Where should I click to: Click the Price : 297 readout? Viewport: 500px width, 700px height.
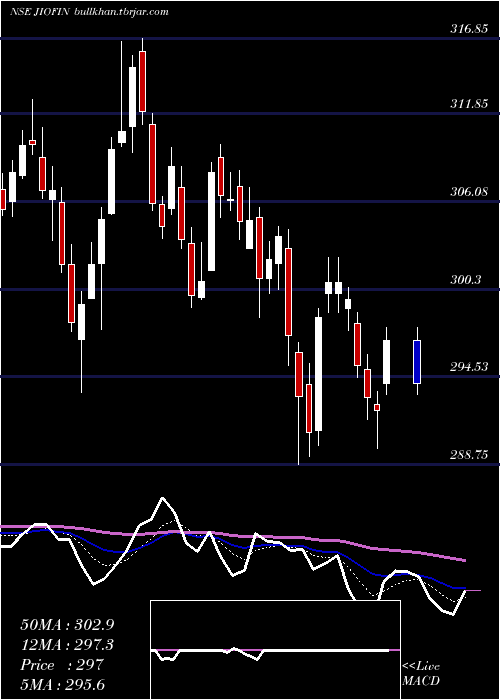pos(62,665)
